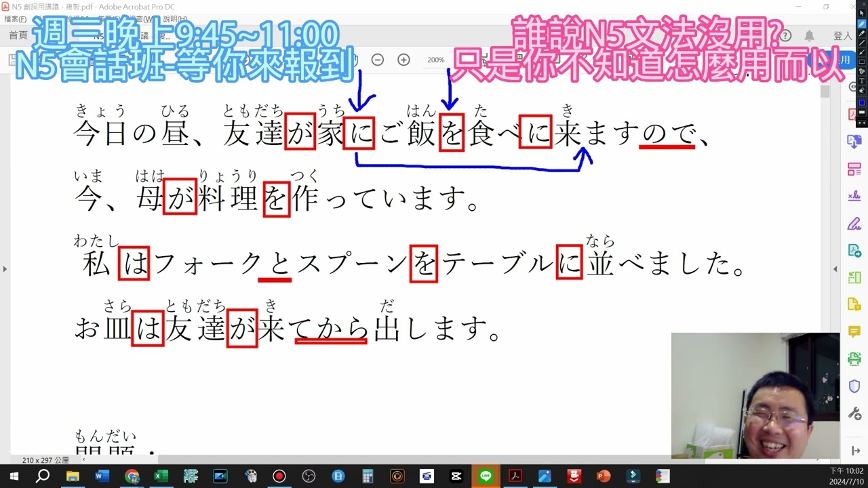Select the pen tool in annotation toolbar
Screen dimensions: 868x488
862,24
